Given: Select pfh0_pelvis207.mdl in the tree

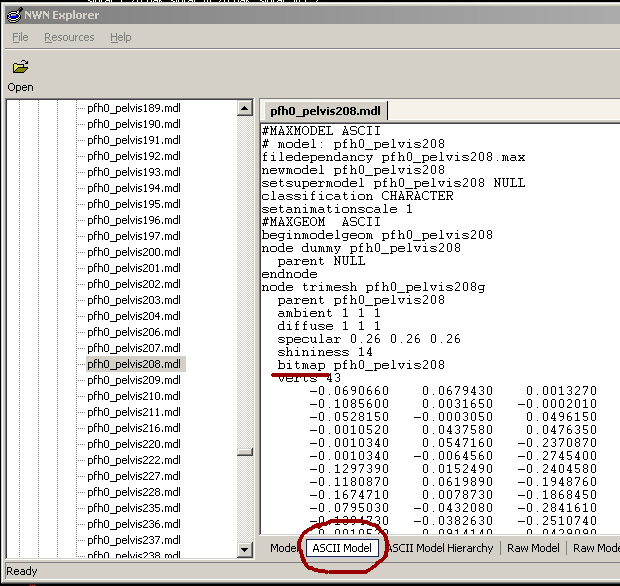Looking at the screenshot, I should pos(134,348).
